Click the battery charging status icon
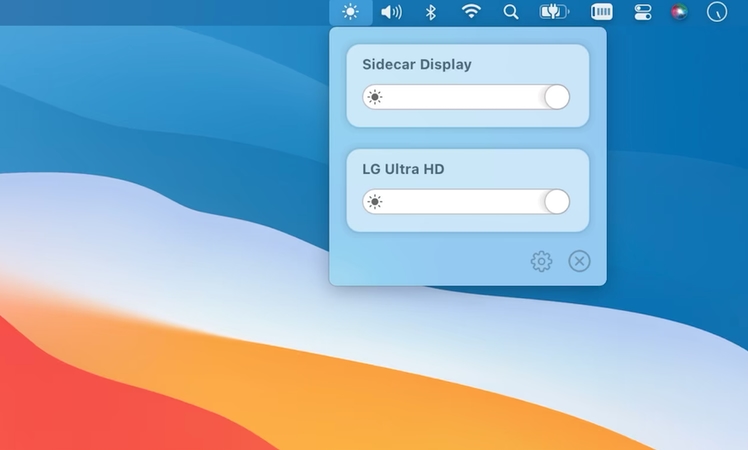 (553, 12)
